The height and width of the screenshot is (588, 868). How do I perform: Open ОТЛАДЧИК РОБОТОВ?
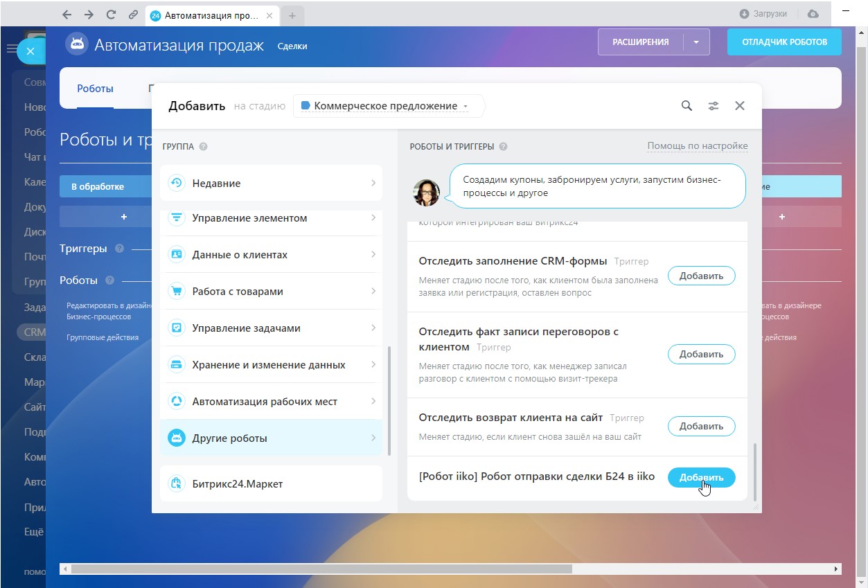[784, 42]
